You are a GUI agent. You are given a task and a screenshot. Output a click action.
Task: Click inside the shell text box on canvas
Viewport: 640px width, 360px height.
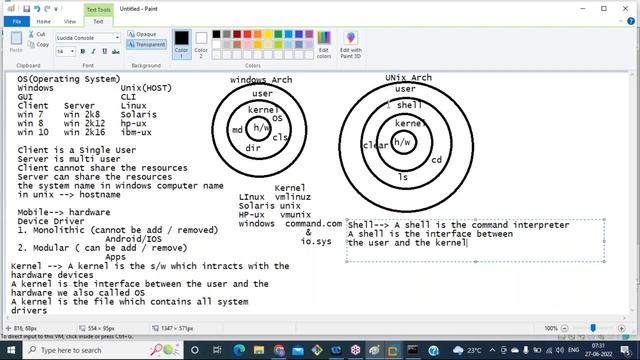click(x=476, y=241)
